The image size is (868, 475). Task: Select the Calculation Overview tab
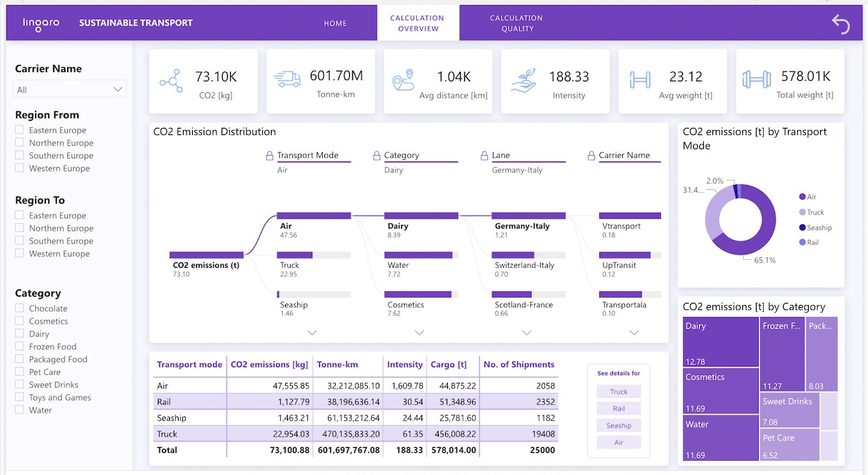[x=418, y=23]
